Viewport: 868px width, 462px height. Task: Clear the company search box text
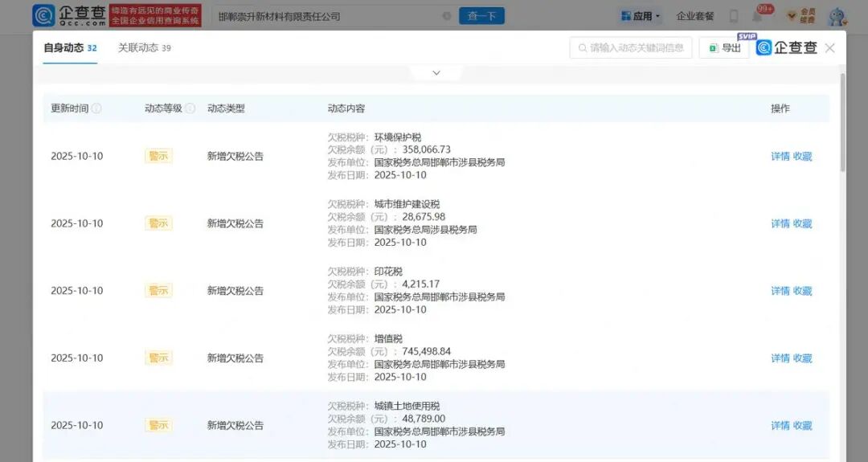[447, 16]
